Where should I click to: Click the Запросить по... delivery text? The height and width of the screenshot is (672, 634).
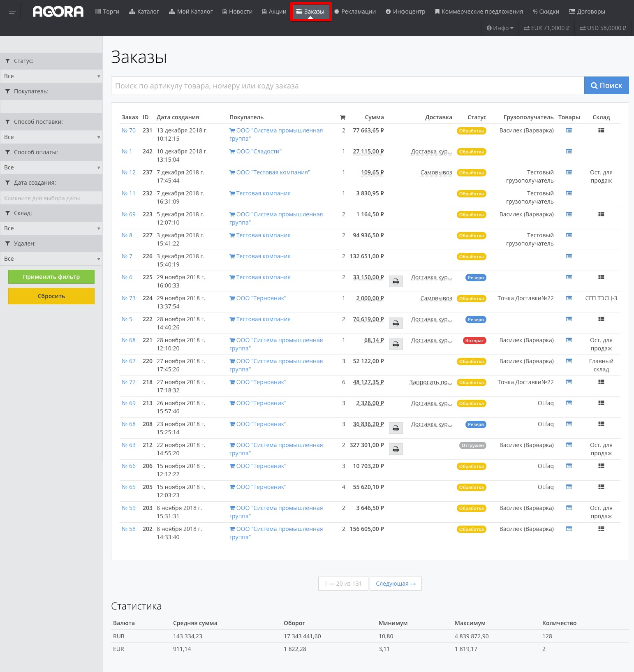pos(431,382)
